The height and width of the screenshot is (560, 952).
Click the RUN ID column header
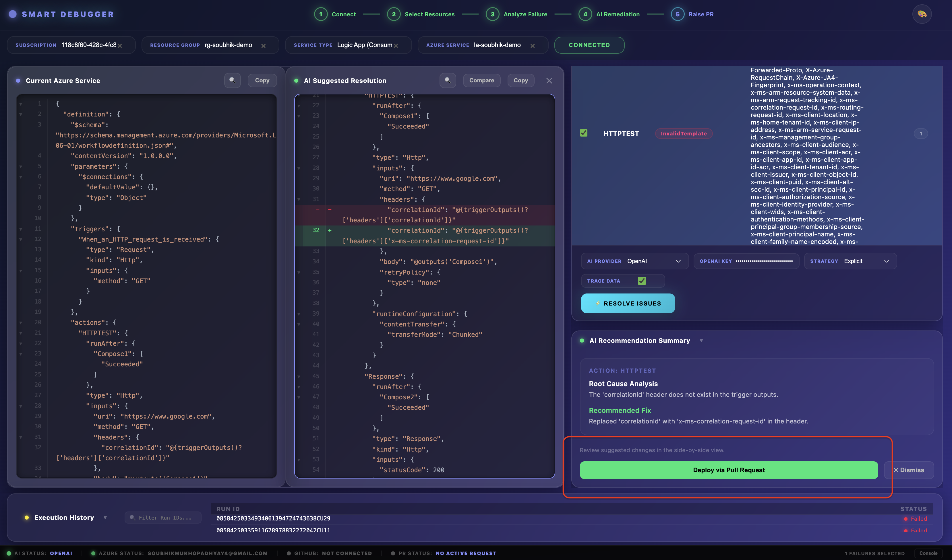pyautogui.click(x=228, y=509)
